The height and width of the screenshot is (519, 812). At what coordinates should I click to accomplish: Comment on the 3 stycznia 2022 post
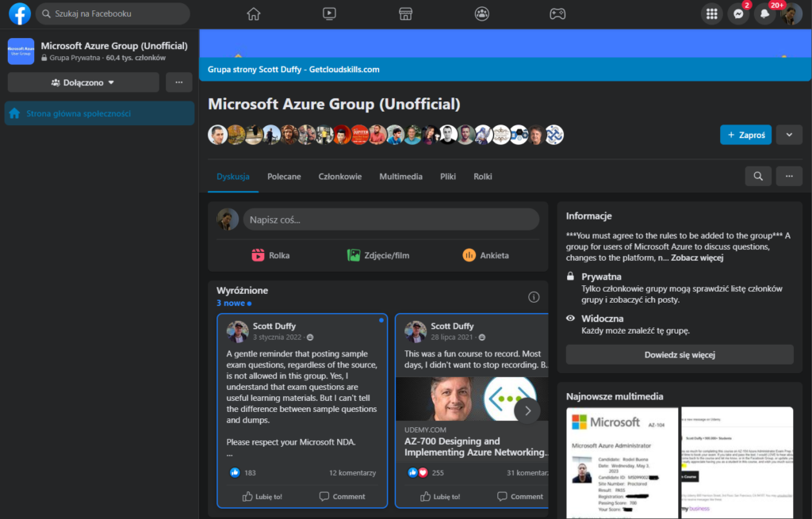click(342, 496)
